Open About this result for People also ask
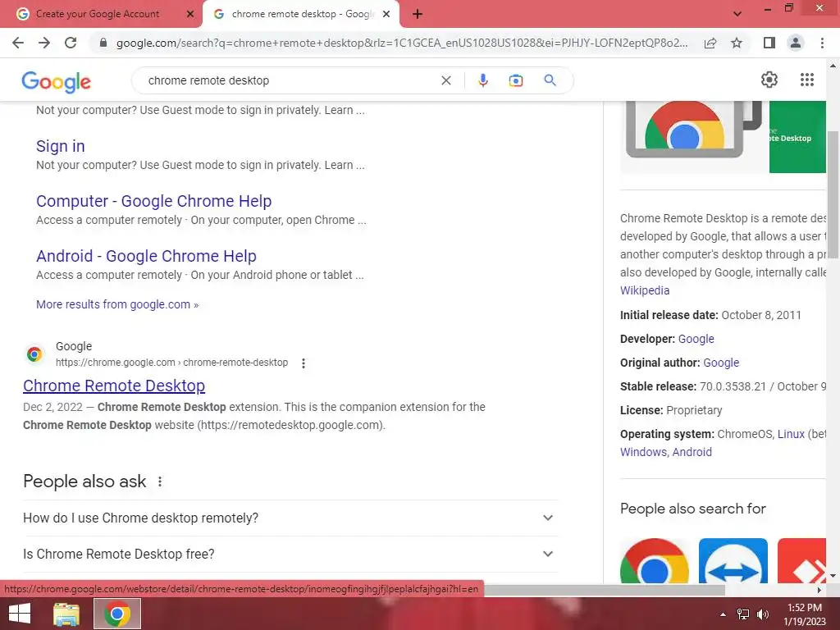840x630 pixels. coord(160,482)
